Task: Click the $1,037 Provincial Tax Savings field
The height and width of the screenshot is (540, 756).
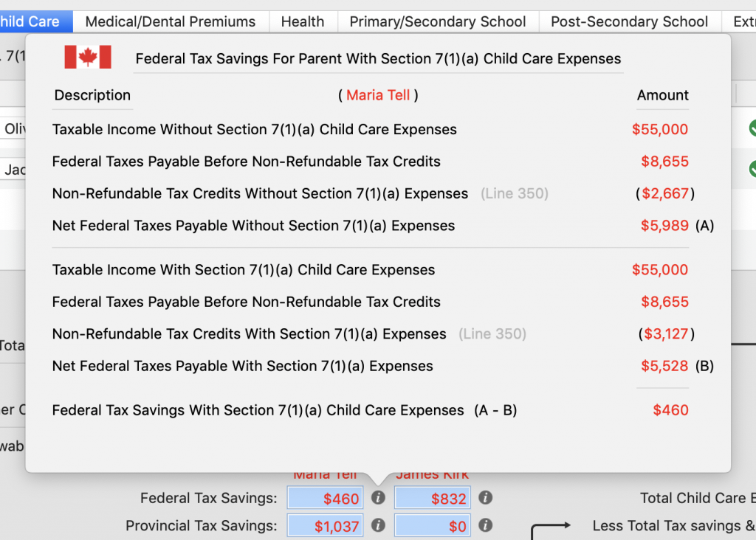Action: pyautogui.click(x=325, y=526)
